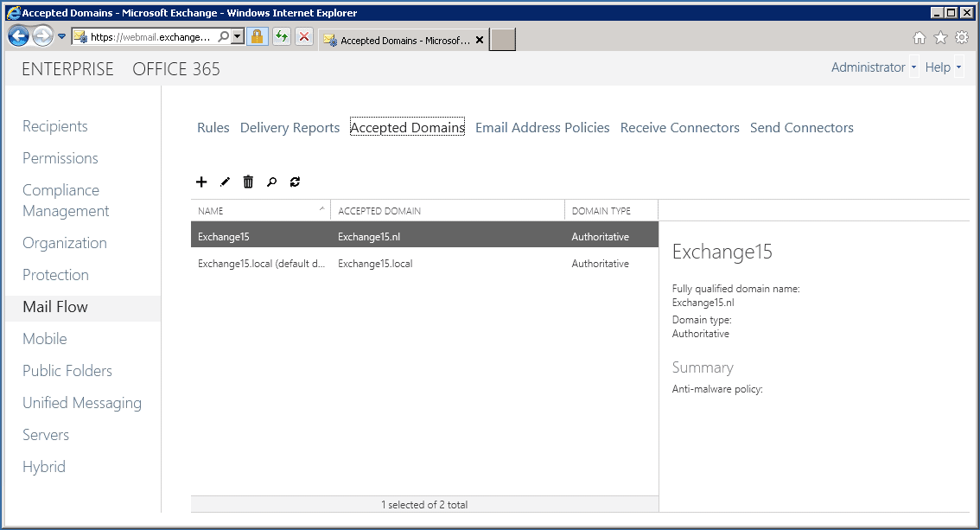Click the search magnifier in address bar
The image size is (980, 530).
point(223,37)
